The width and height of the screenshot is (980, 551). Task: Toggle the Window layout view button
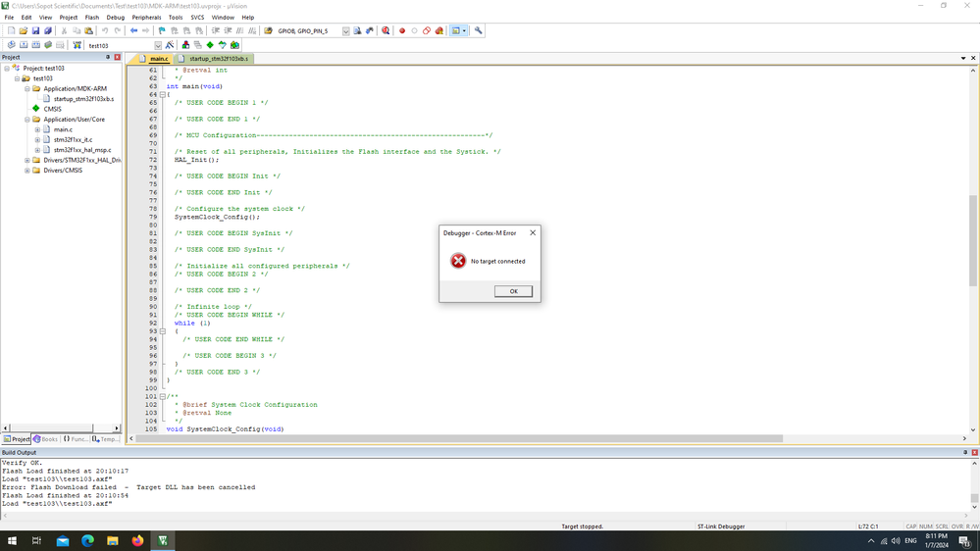[x=459, y=30]
